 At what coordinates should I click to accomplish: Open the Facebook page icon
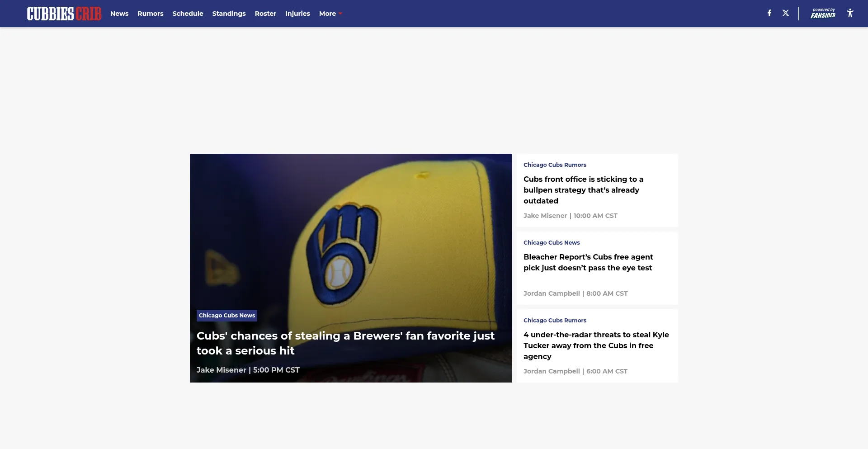[x=769, y=13]
